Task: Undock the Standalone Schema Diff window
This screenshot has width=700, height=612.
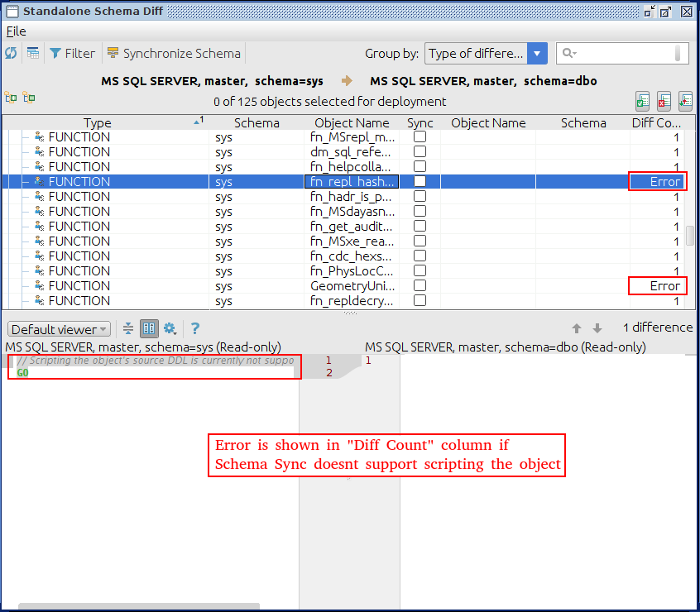Action: [x=649, y=11]
